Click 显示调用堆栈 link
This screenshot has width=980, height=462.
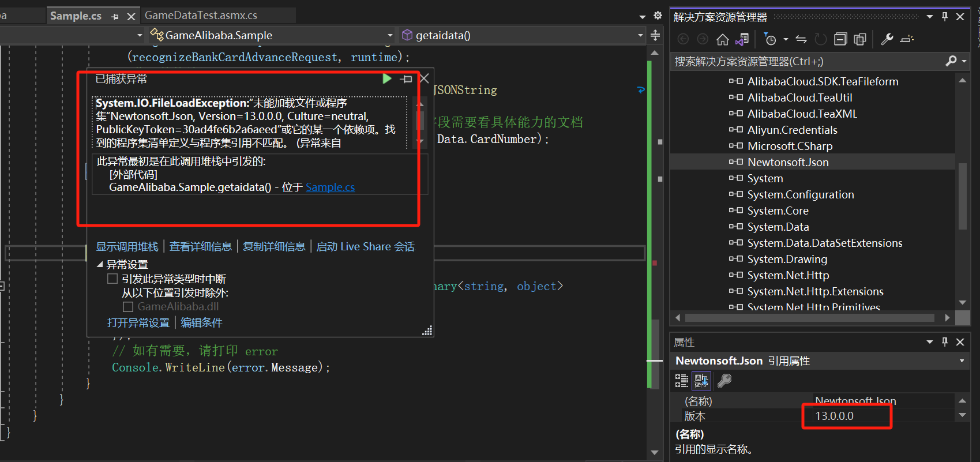point(127,246)
